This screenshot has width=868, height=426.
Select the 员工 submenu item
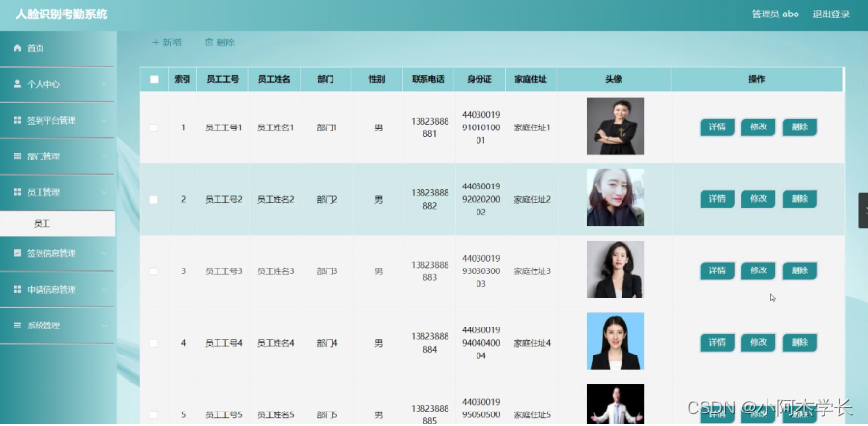(58, 223)
